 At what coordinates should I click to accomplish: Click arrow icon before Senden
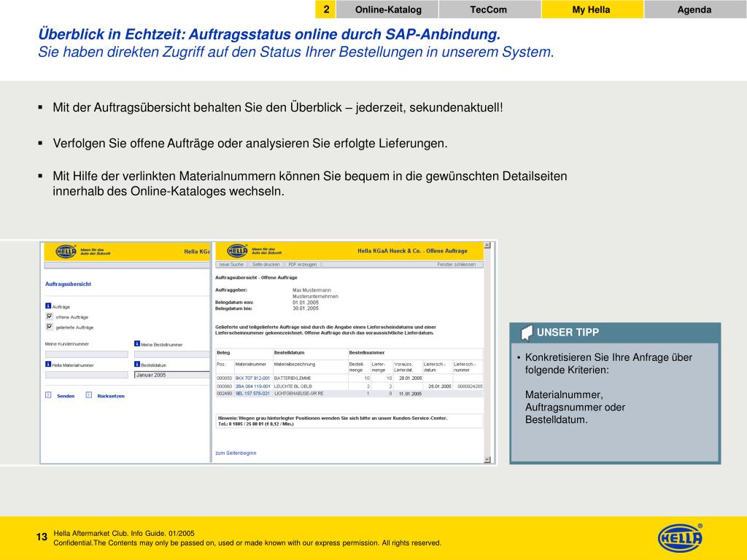tap(48, 395)
